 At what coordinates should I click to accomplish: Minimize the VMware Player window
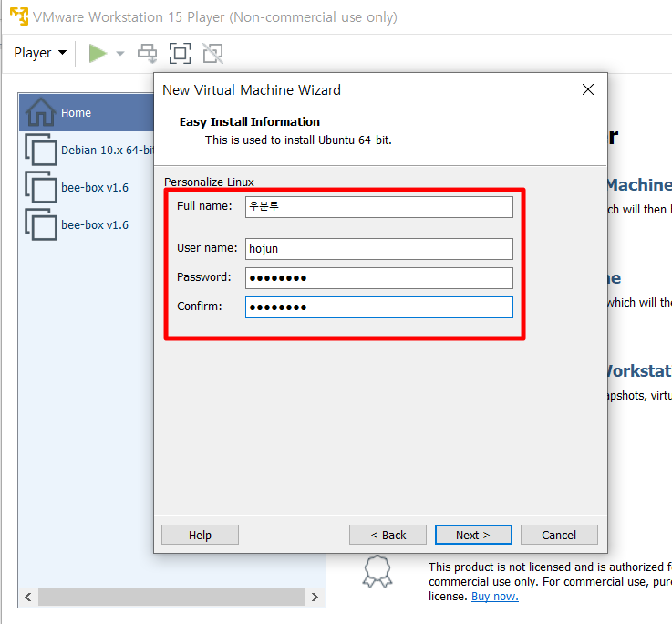click(x=625, y=16)
